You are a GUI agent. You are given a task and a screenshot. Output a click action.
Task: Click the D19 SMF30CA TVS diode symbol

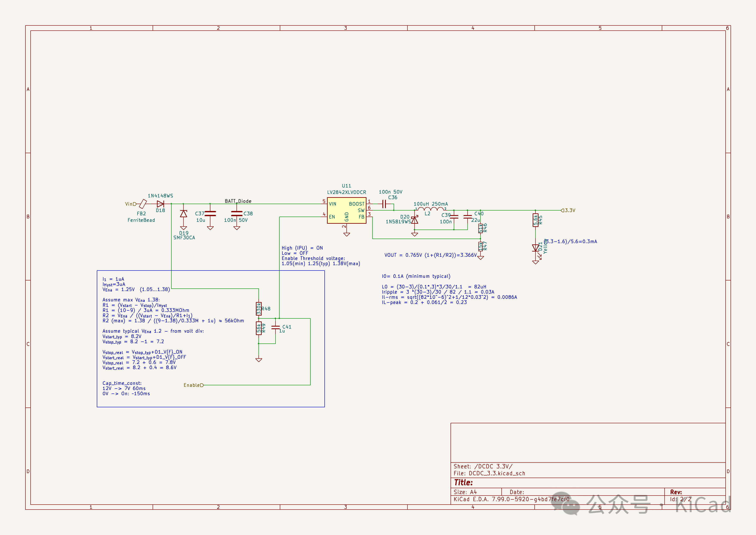tap(183, 214)
